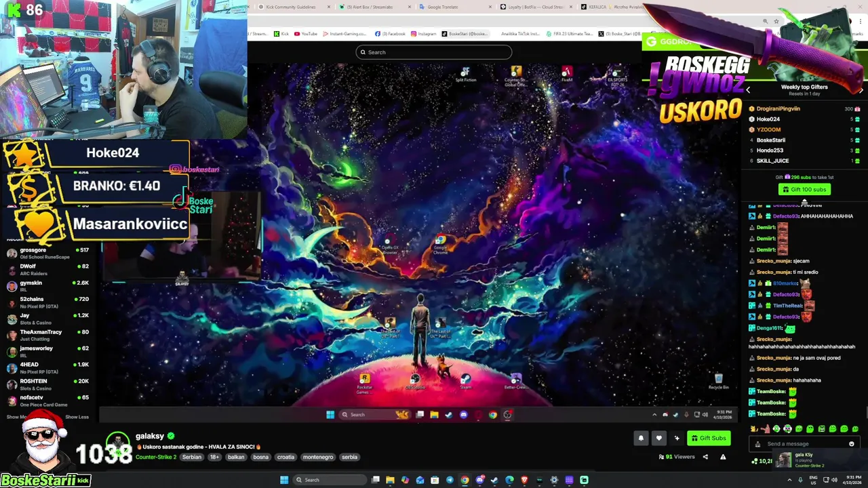The image size is (868, 488).
Task: Go to next top gifters page
Action: pos(861,89)
